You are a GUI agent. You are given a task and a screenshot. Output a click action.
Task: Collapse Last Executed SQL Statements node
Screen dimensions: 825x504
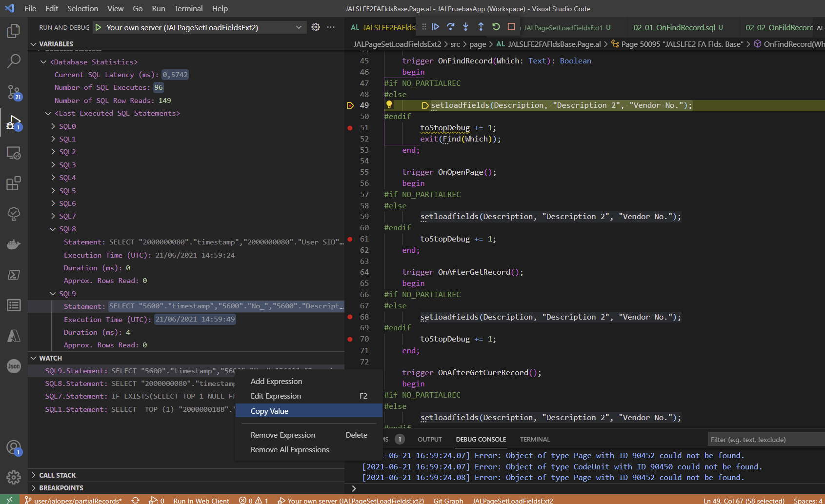48,113
